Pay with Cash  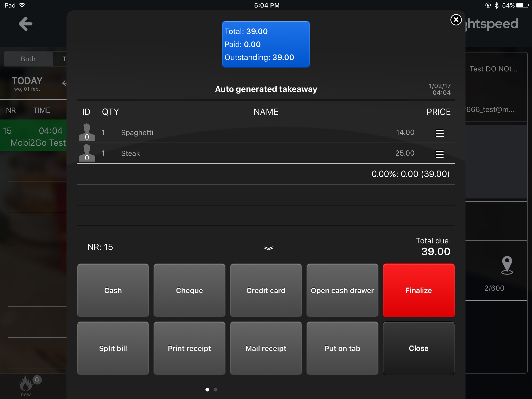click(x=113, y=290)
